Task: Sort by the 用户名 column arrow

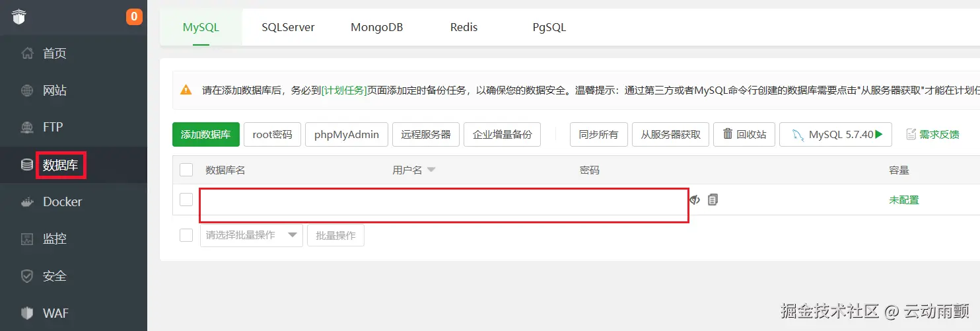Action: pyautogui.click(x=431, y=170)
